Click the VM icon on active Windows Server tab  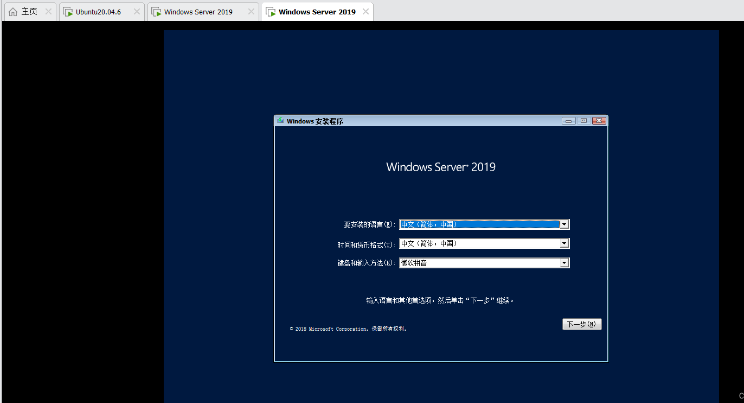click(x=271, y=12)
